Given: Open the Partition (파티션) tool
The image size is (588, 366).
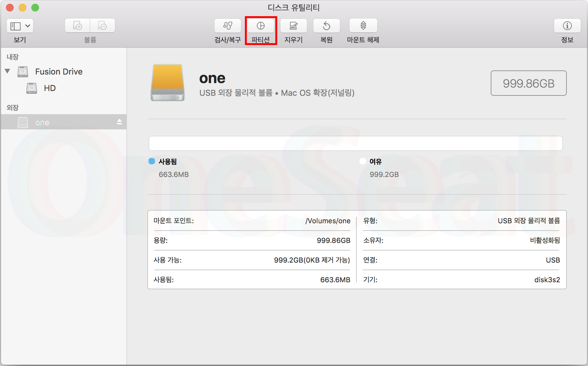Looking at the screenshot, I should [x=261, y=26].
